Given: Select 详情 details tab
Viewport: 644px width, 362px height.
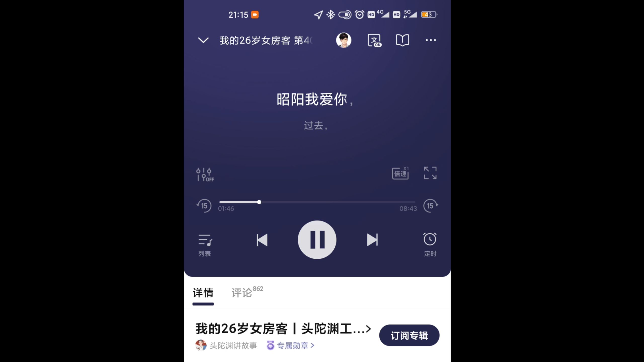Looking at the screenshot, I should pos(203,292).
